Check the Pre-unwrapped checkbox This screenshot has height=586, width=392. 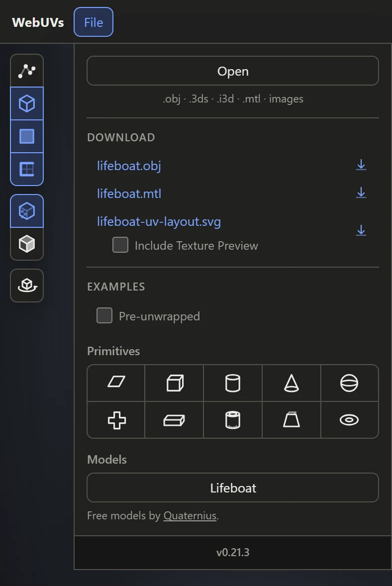pos(104,315)
